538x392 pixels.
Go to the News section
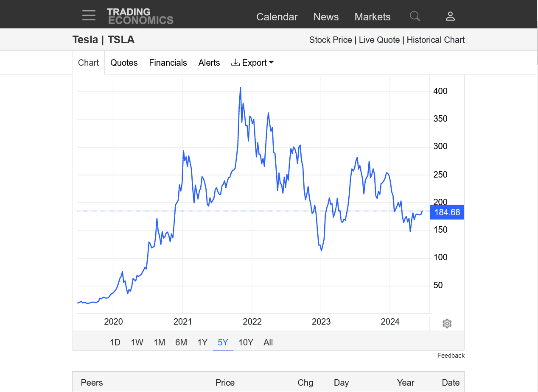[326, 17]
